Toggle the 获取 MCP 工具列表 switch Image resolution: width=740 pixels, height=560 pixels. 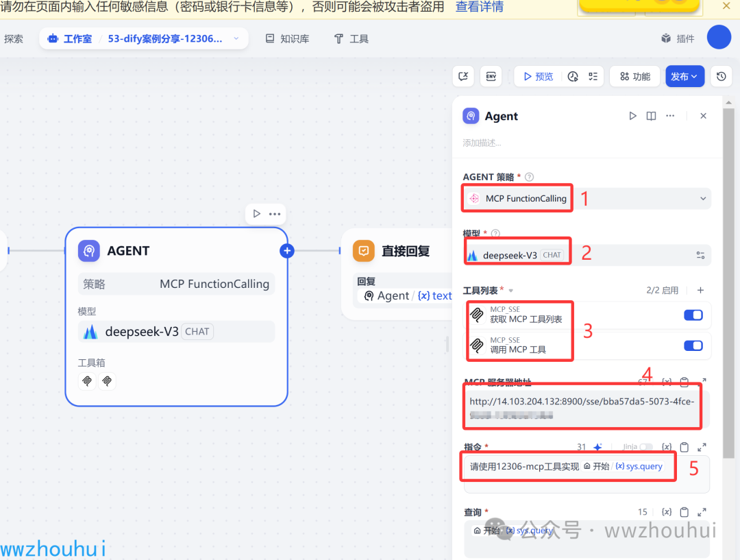coord(693,315)
